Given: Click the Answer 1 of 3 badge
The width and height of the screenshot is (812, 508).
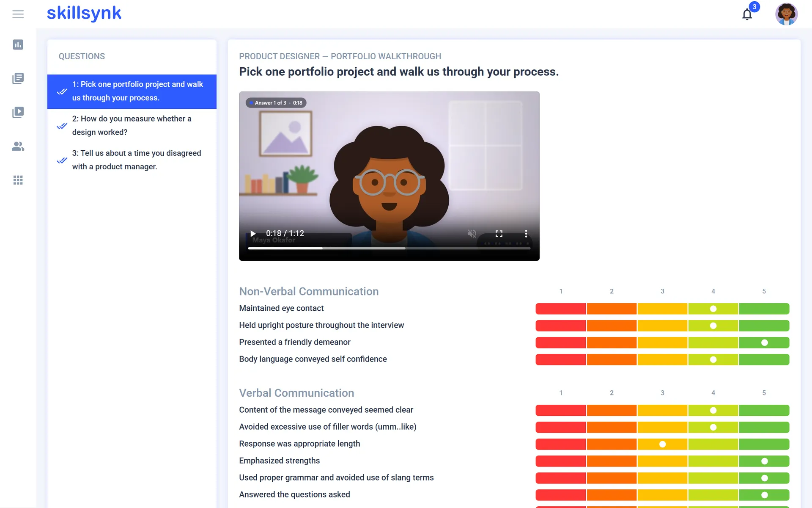Looking at the screenshot, I should tap(276, 103).
